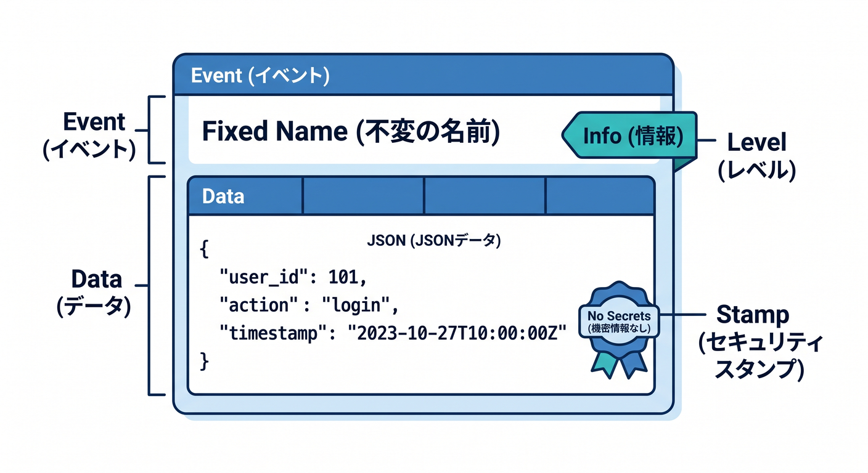Select the Info level tag
The image size is (868, 473).
(629, 135)
